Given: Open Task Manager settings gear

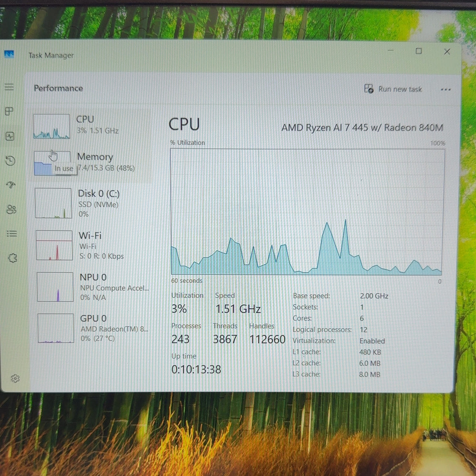Looking at the screenshot, I should (x=15, y=378).
